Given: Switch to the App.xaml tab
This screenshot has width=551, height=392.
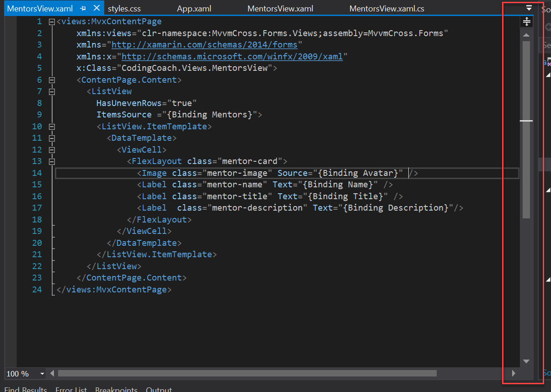Looking at the screenshot, I should coord(194,9).
